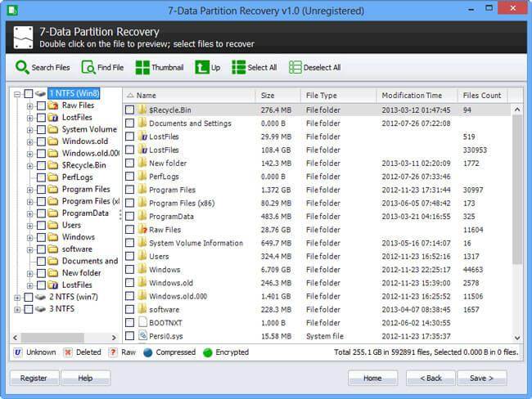
Task: Expand the Raw Files node in tree
Action: (29, 105)
